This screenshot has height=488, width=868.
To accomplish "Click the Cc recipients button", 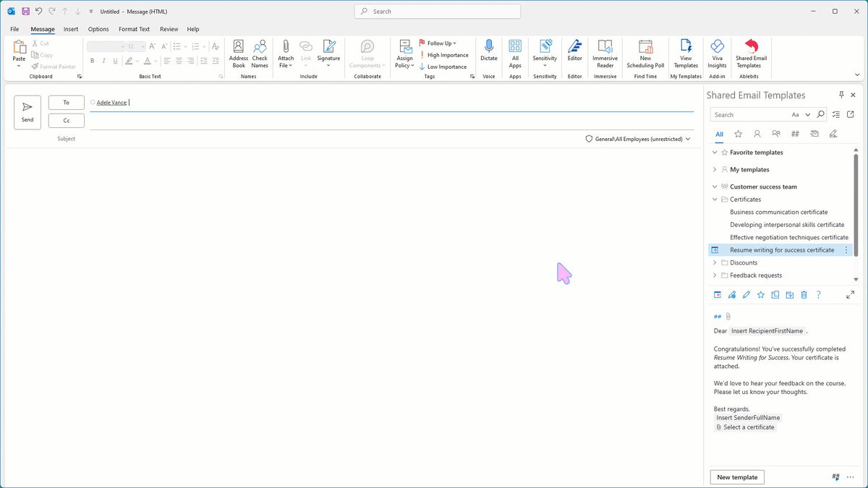I will 67,121.
